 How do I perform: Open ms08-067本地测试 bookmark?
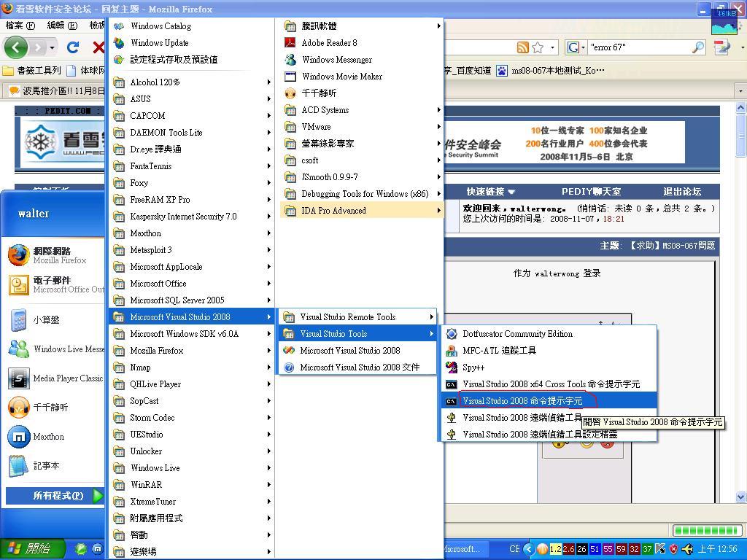pyautogui.click(x=551, y=71)
